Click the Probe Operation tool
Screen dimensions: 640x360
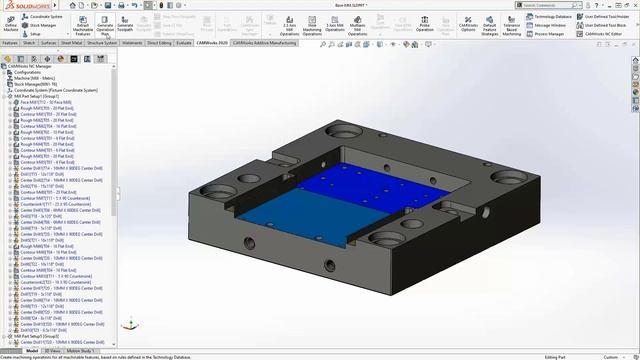tap(424, 24)
